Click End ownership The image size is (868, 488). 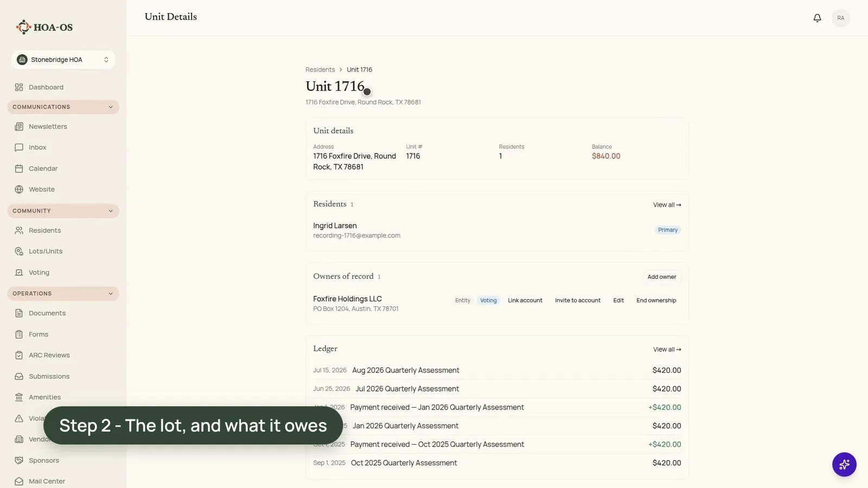656,300
